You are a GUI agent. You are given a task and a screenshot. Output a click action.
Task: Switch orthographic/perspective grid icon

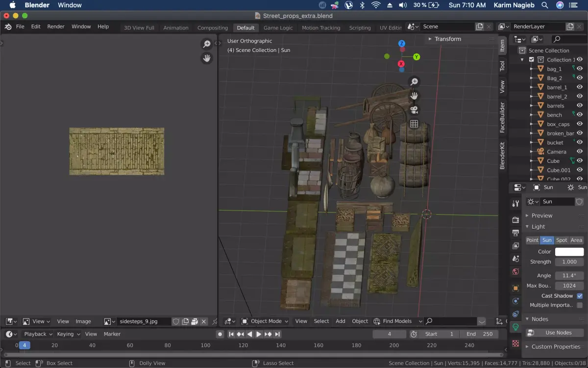point(414,124)
